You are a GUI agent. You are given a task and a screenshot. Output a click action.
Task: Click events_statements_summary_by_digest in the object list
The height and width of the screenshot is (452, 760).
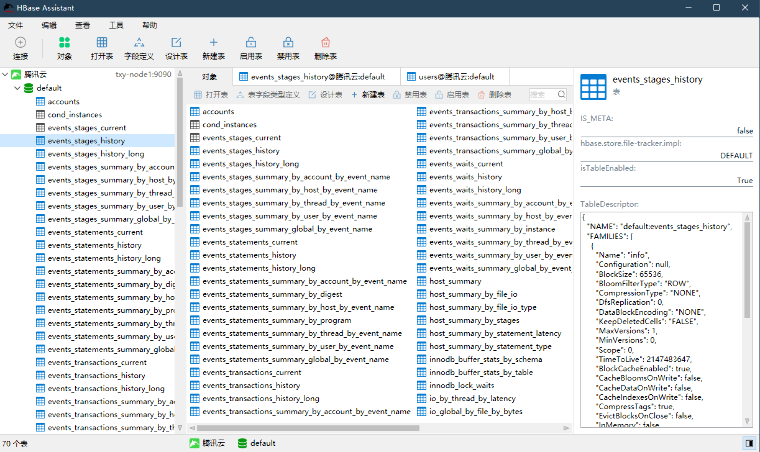coord(272,294)
